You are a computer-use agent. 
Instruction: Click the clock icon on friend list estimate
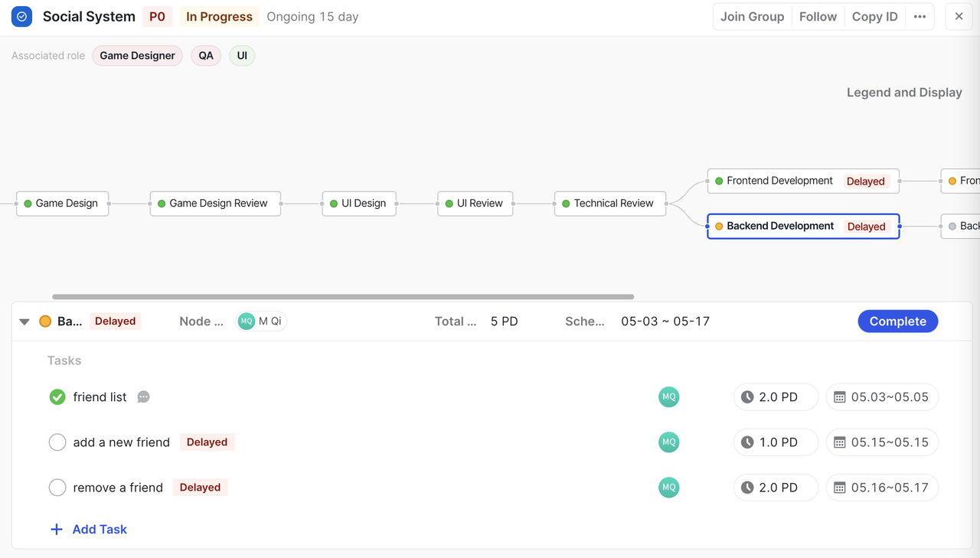747,397
